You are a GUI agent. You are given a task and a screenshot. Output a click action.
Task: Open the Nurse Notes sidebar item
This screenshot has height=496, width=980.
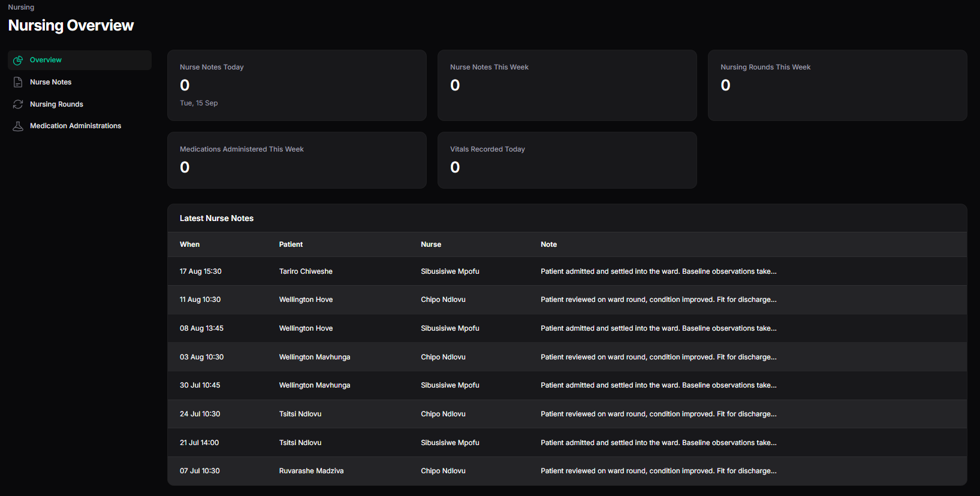click(80, 82)
